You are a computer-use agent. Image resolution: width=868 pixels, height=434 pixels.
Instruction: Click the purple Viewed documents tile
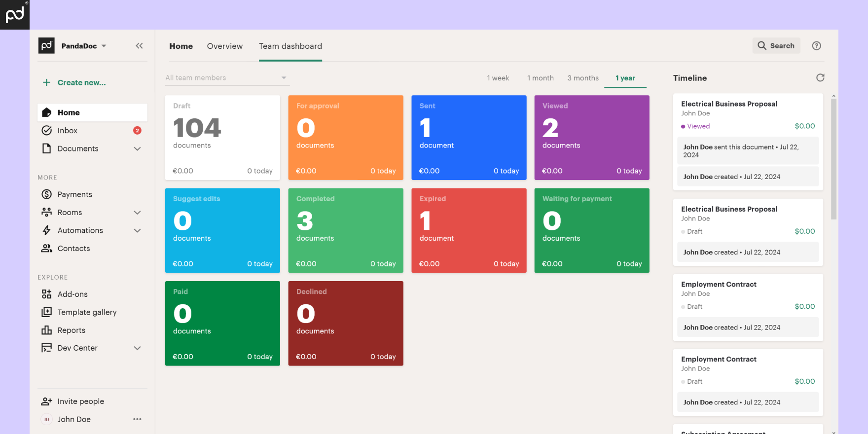coord(591,138)
